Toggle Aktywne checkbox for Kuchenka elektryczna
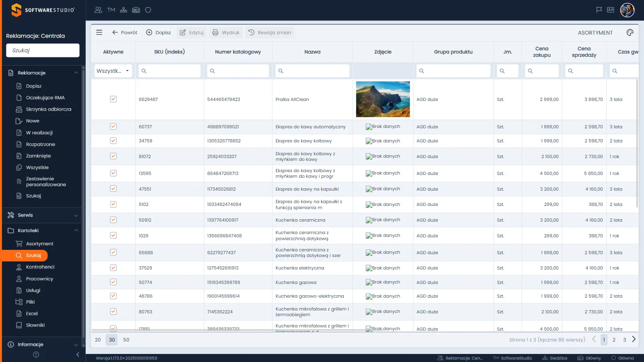 [x=114, y=268]
